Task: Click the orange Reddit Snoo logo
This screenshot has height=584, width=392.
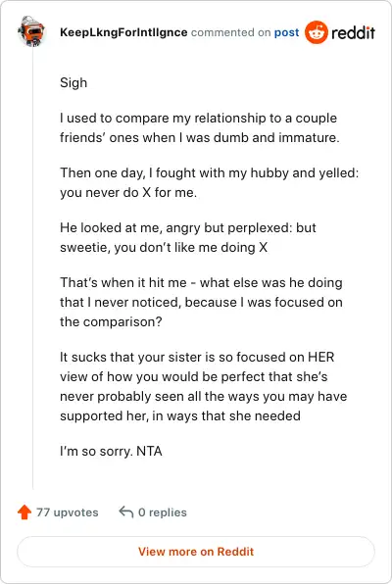Action: [316, 32]
